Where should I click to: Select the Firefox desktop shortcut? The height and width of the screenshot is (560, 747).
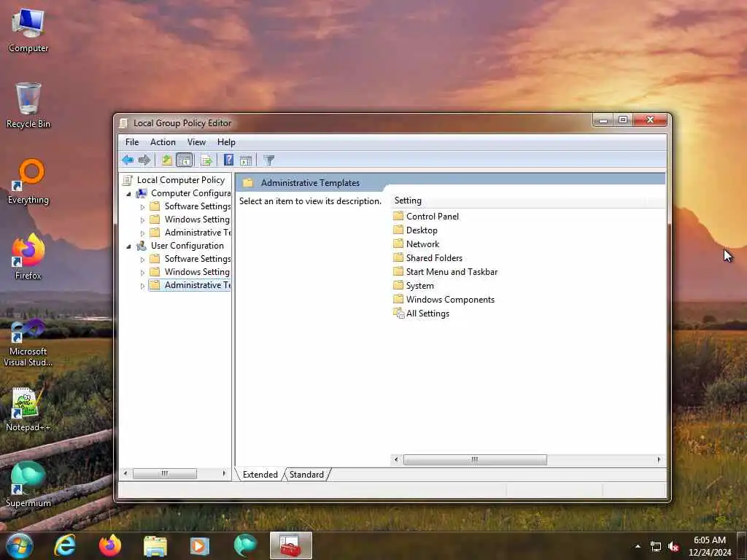pos(28,257)
